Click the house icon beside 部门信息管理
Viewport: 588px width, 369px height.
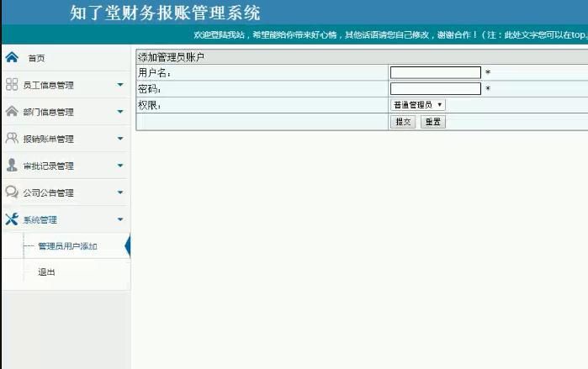(12, 111)
